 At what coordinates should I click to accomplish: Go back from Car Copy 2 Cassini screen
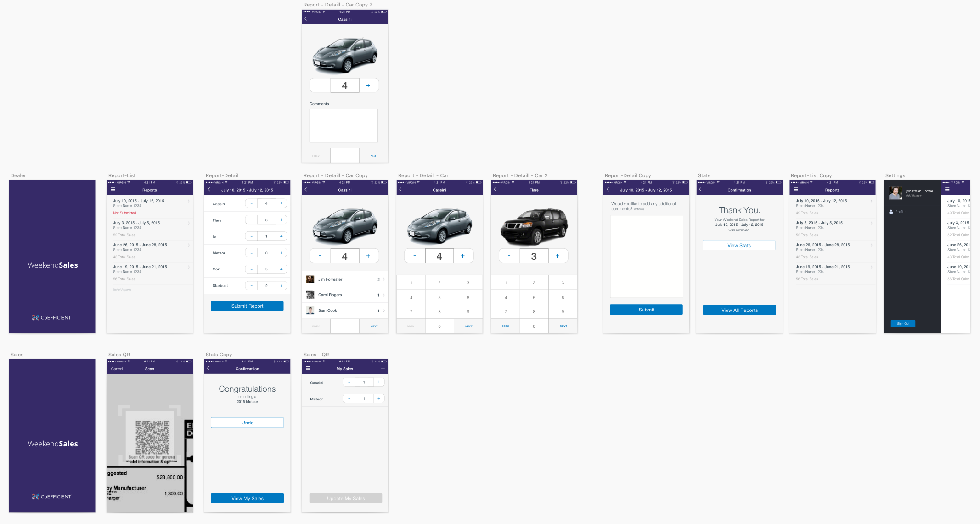(306, 19)
